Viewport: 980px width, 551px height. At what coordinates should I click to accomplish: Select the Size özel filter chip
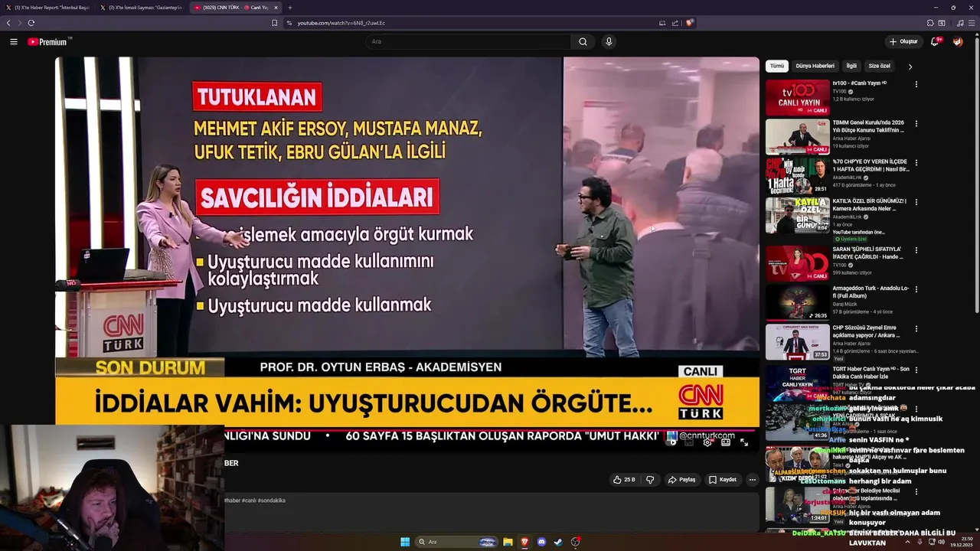(880, 66)
